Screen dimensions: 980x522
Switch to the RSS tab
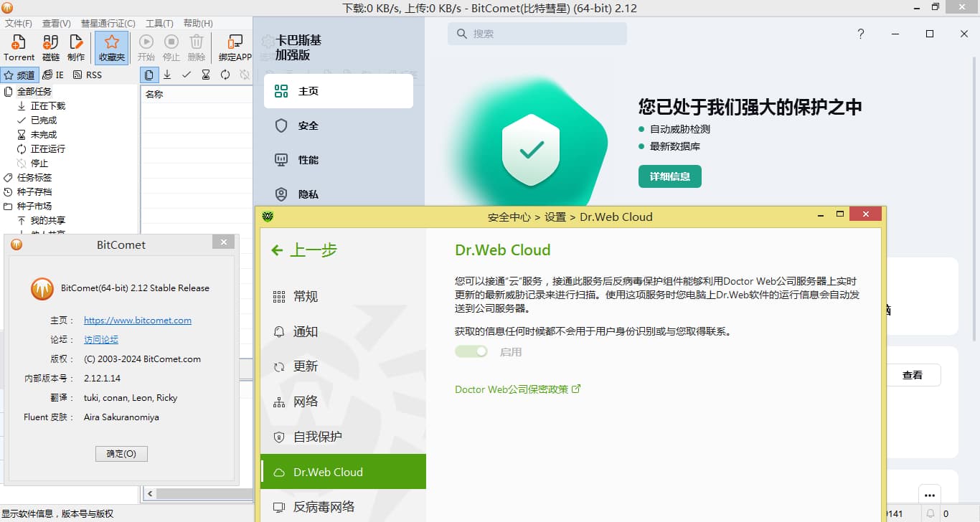[88, 75]
